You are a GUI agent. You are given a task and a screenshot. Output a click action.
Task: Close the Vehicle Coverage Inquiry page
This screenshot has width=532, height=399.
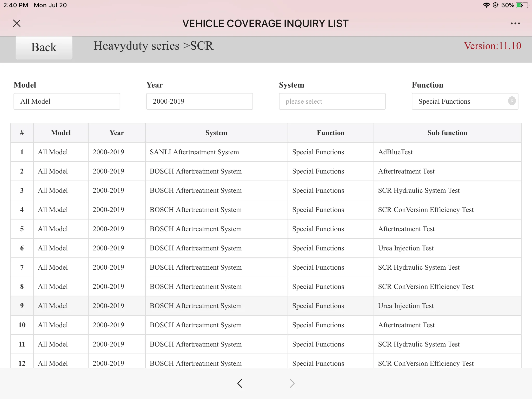click(17, 23)
